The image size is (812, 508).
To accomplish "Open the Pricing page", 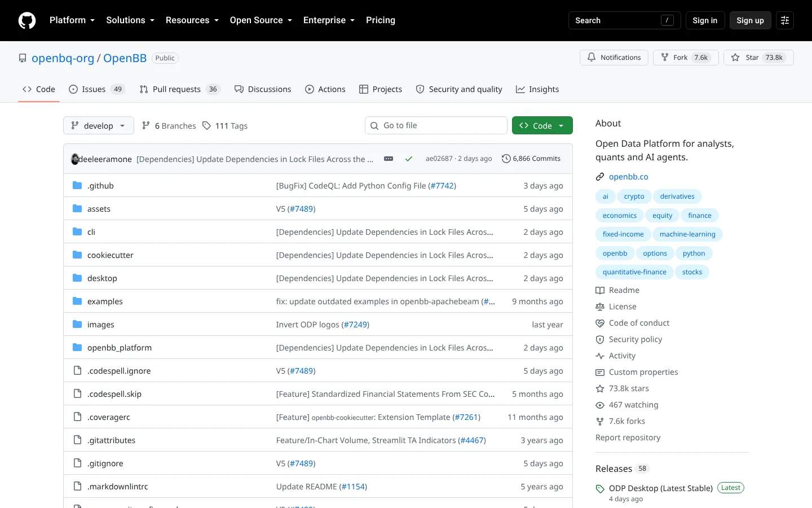I will point(381,20).
